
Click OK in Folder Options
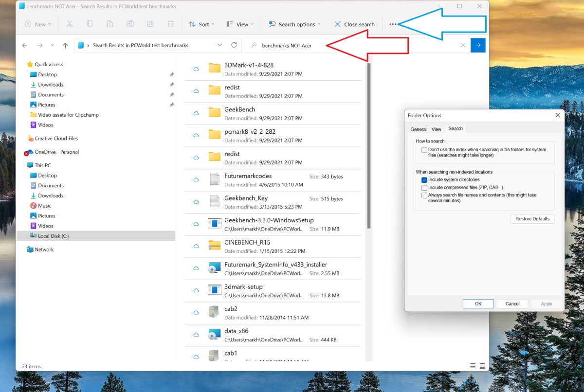(x=478, y=303)
